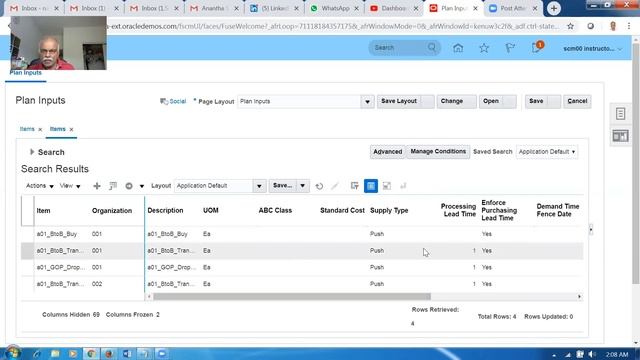Click the right arrow of horizontal scrollbar
The width and height of the screenshot is (640, 360).
[x=579, y=297]
